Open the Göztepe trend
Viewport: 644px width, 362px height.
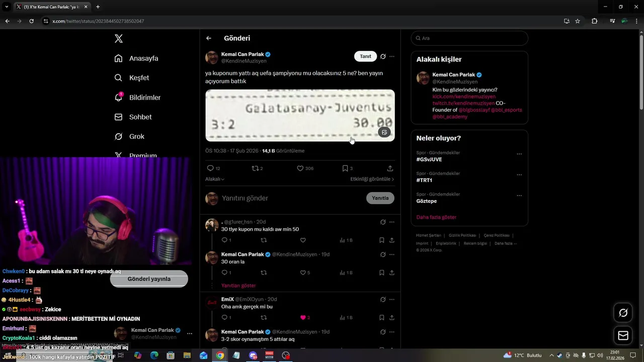[427, 201]
